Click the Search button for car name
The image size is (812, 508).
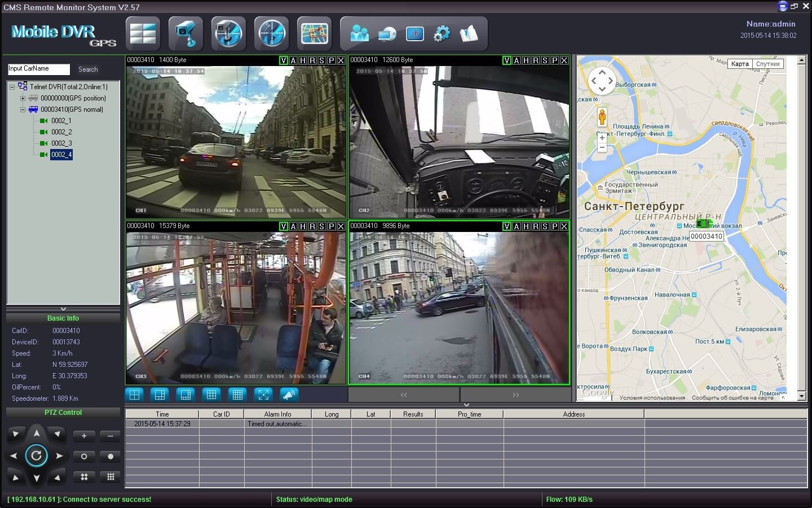88,69
